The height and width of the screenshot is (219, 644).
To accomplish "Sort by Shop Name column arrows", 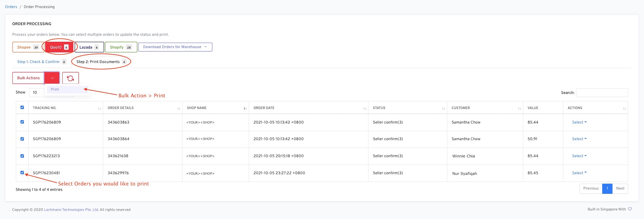I will pyautogui.click(x=245, y=109).
